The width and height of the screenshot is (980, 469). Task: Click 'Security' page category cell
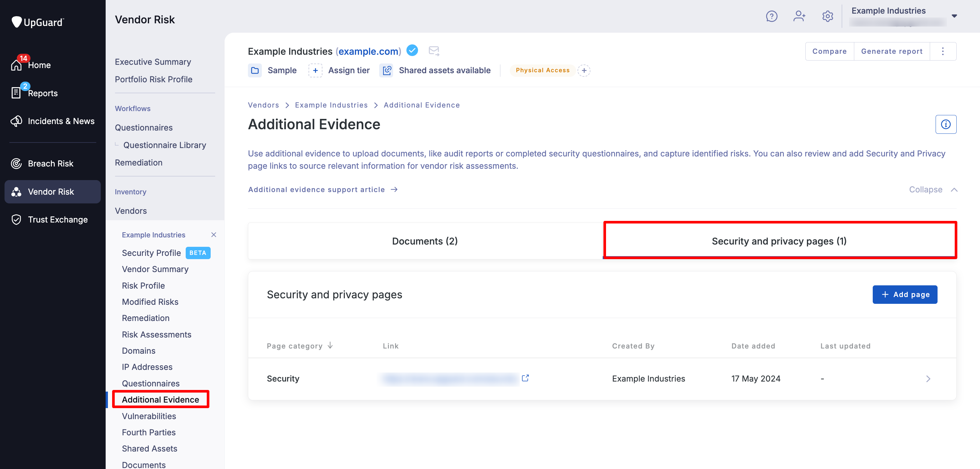283,378
